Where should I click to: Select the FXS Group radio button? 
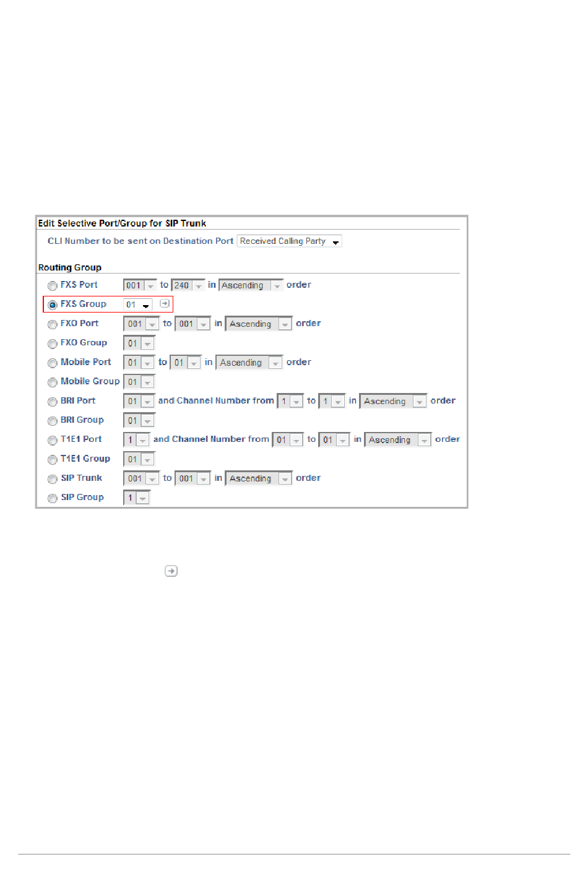[x=53, y=305]
